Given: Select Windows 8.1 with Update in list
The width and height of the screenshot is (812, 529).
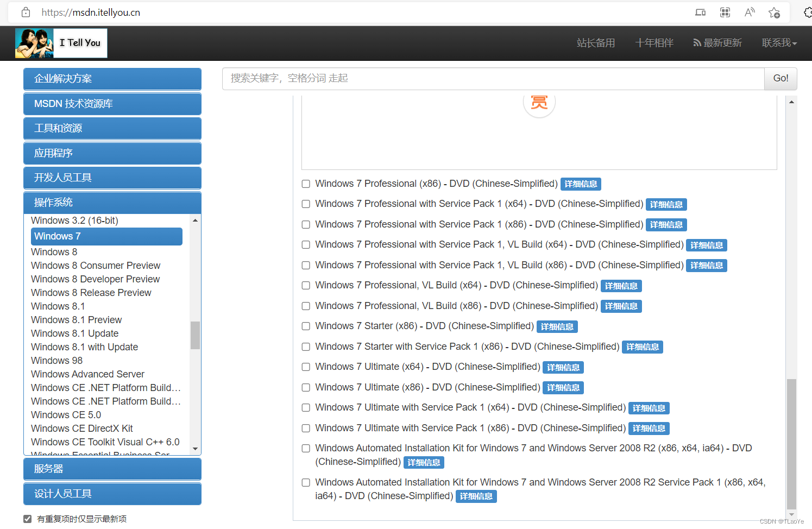Looking at the screenshot, I should click(x=85, y=347).
